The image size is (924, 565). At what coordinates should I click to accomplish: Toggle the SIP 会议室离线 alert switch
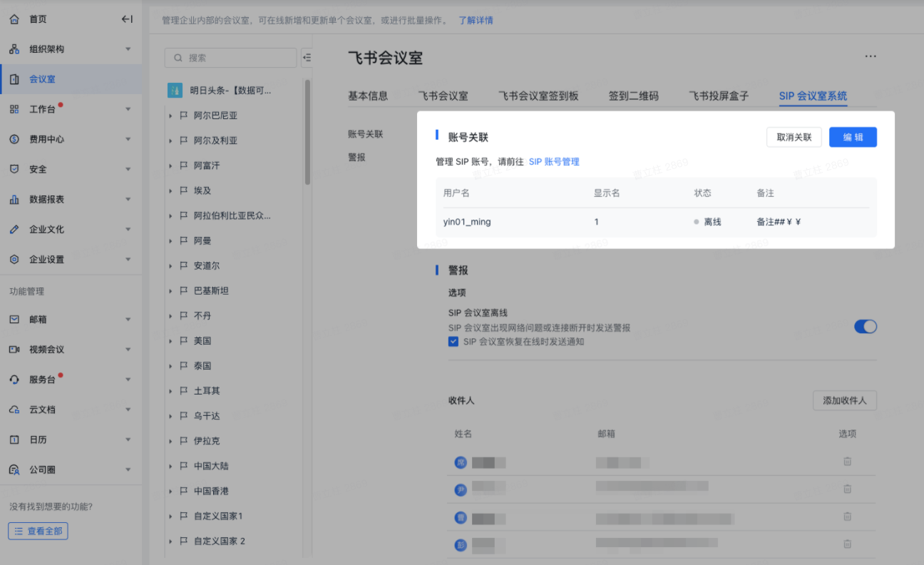pos(866,327)
